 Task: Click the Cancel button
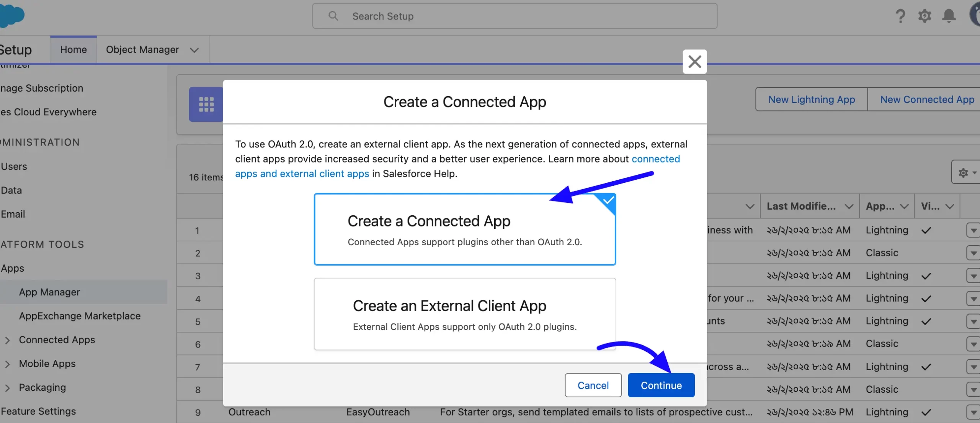(x=593, y=385)
